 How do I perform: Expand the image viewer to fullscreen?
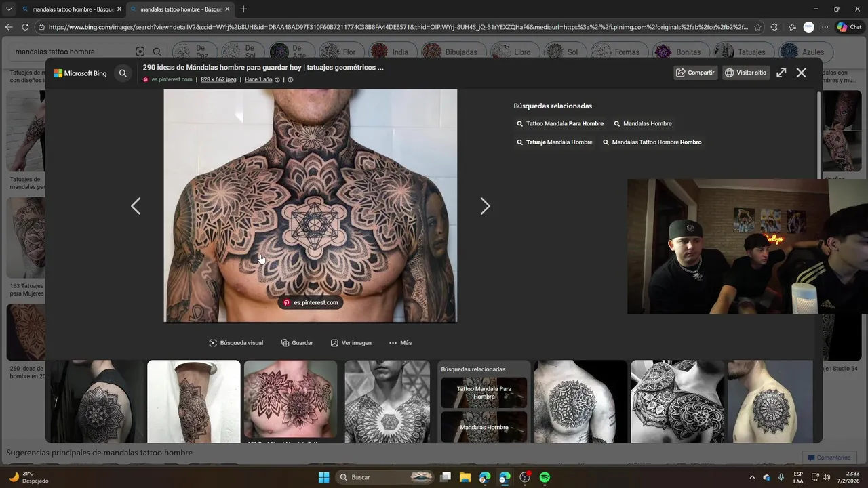click(x=781, y=73)
